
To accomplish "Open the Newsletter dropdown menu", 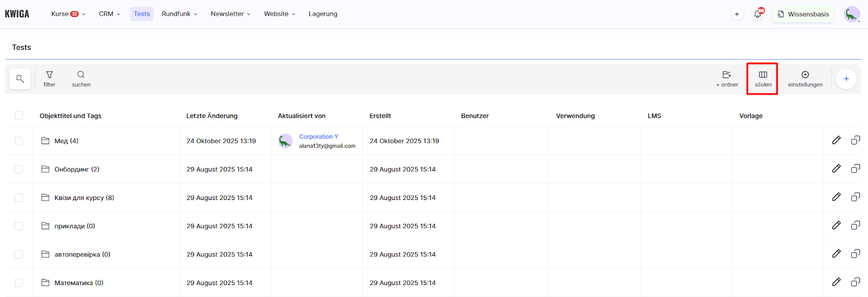I will point(230,14).
